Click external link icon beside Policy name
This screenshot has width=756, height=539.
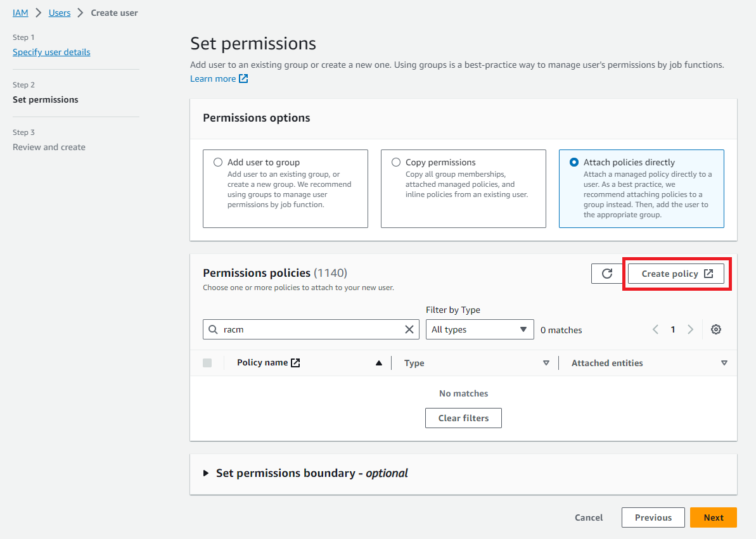click(x=295, y=362)
